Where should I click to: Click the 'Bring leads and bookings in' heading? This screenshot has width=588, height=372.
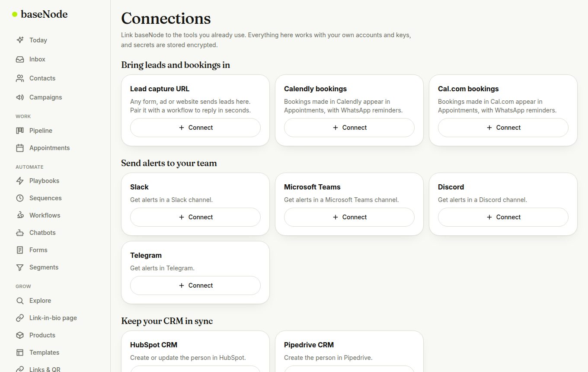coord(176,65)
